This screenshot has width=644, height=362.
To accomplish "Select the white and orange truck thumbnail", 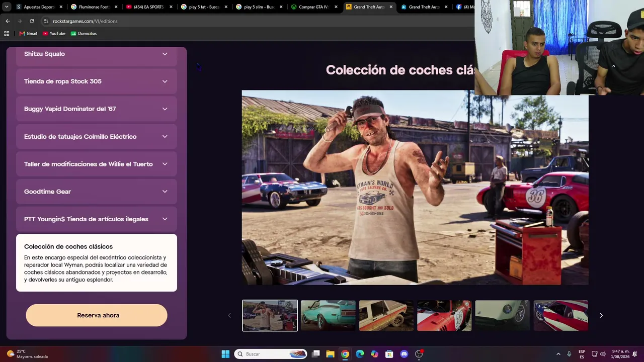I will pyautogui.click(x=386, y=316).
